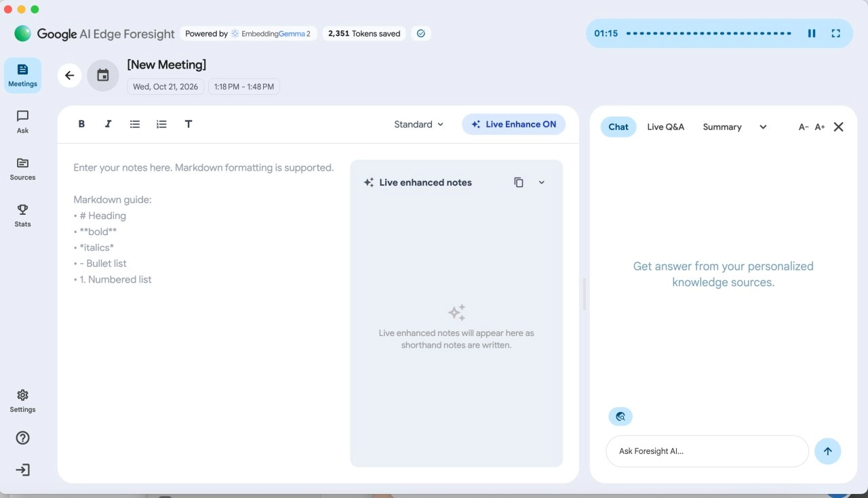The width and height of the screenshot is (868, 498).
Task: Insert a bullet list
Action: (x=135, y=124)
